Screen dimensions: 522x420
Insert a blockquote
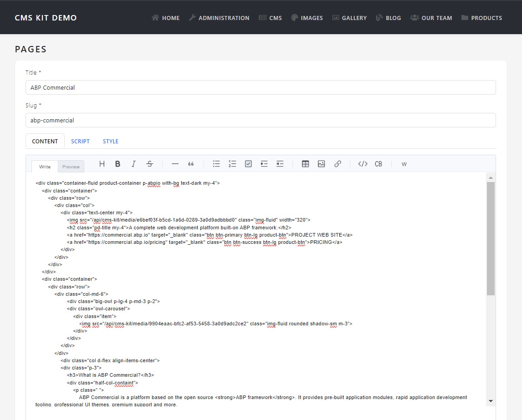point(191,164)
